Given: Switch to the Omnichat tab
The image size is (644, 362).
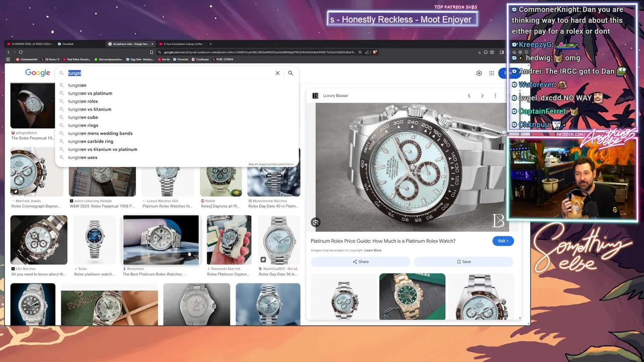Looking at the screenshot, I should point(65,44).
